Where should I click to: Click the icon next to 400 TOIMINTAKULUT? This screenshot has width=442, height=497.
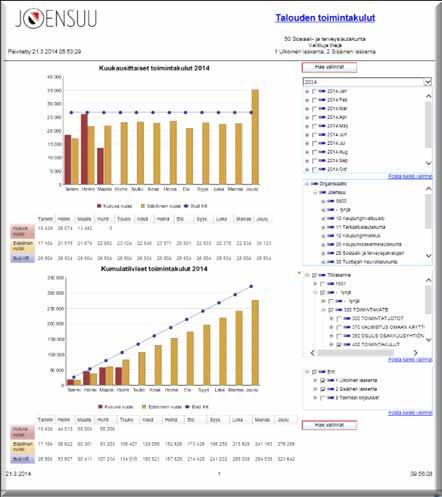tap(347, 344)
